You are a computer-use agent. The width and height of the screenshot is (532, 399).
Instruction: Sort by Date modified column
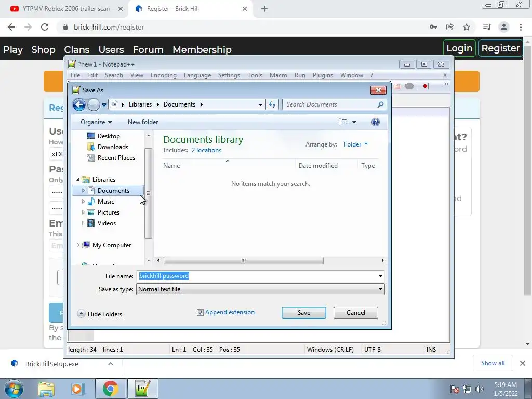[x=326, y=166]
